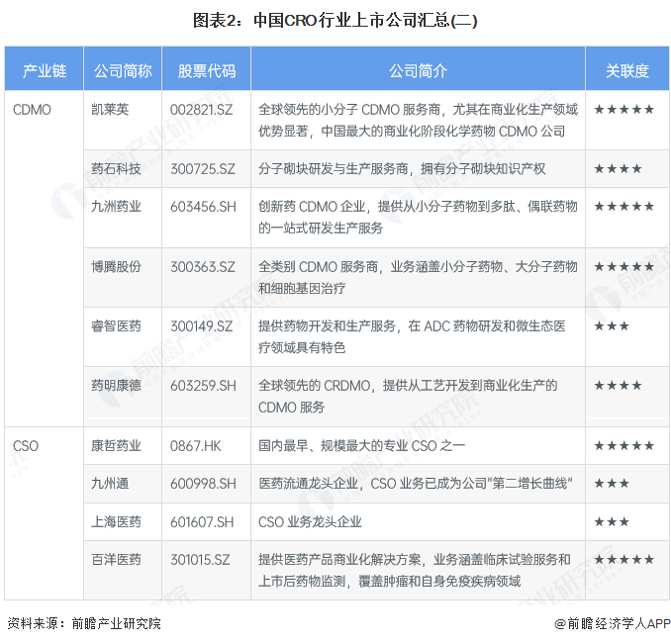Select the 公司简称 column header
The image size is (671, 644).
pyautogui.click(x=123, y=71)
